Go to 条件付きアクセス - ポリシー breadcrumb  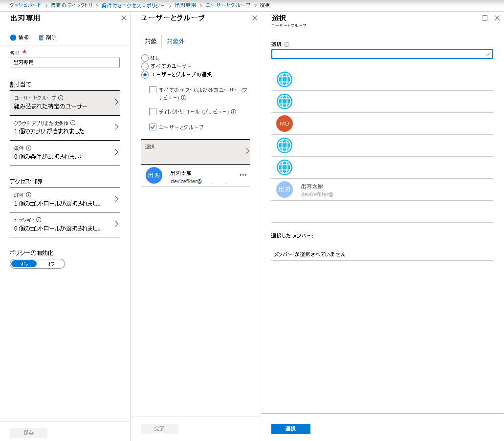point(133,5)
